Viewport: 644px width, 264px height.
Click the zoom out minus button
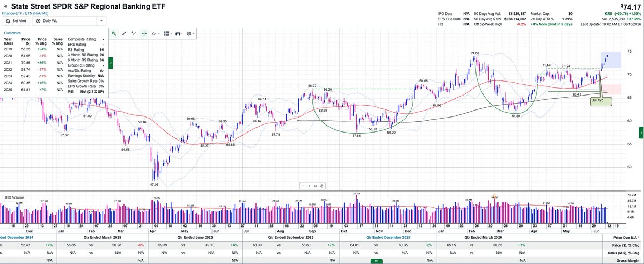(x=303, y=186)
